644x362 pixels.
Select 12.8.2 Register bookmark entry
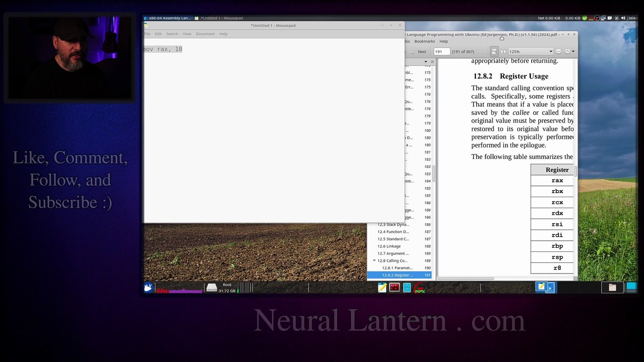coord(399,275)
